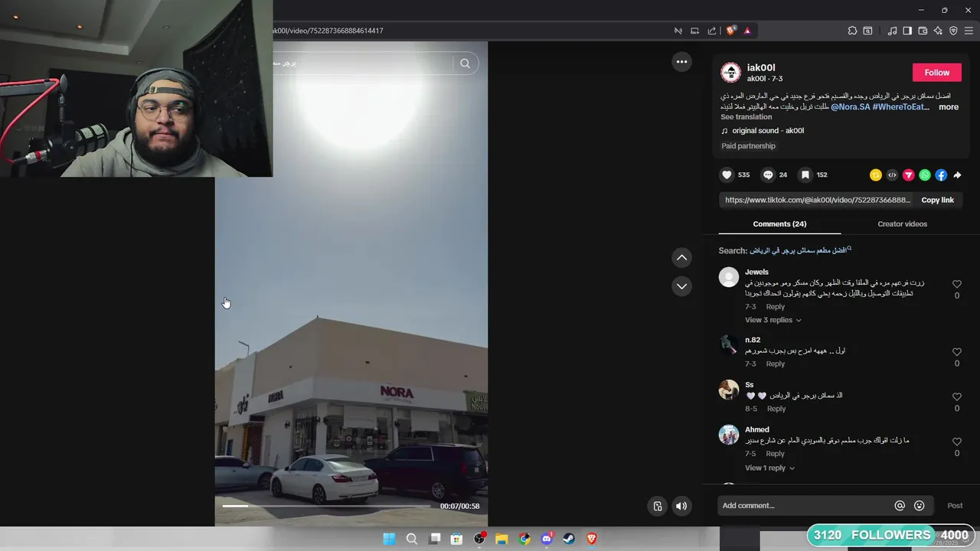
Task: Open Steam from the taskbar
Action: click(x=569, y=539)
